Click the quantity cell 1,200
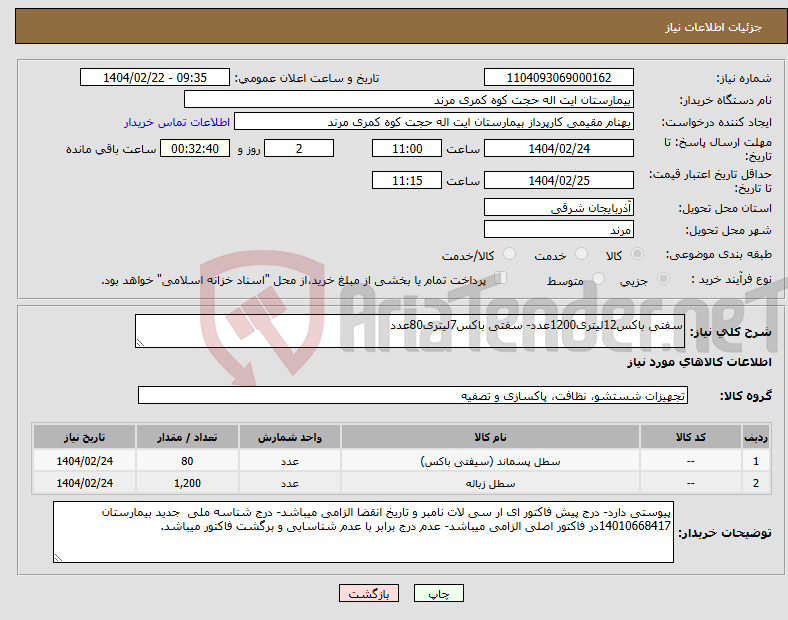The image size is (788, 620). [187, 483]
